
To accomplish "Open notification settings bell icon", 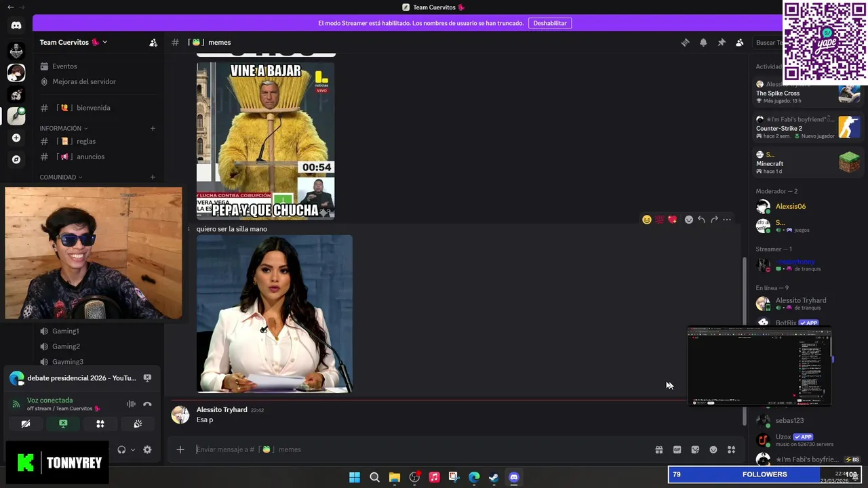I will (703, 42).
